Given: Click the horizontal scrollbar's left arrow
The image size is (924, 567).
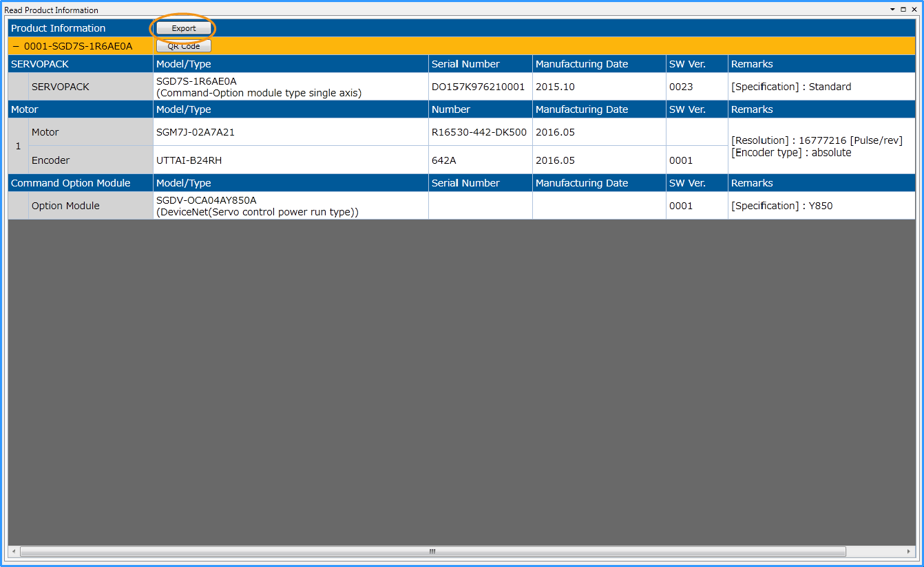Looking at the screenshot, I should pos(13,551).
